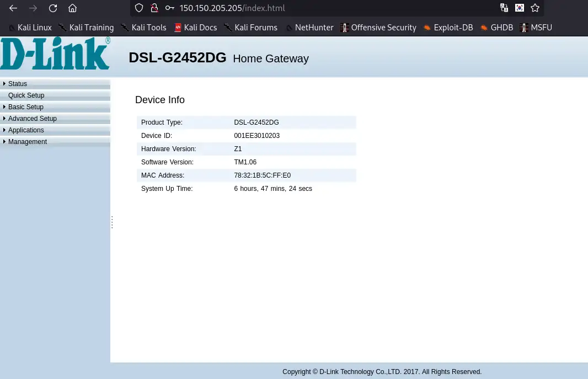Click the back navigation arrow
This screenshot has height=379, width=588.
(x=13, y=8)
